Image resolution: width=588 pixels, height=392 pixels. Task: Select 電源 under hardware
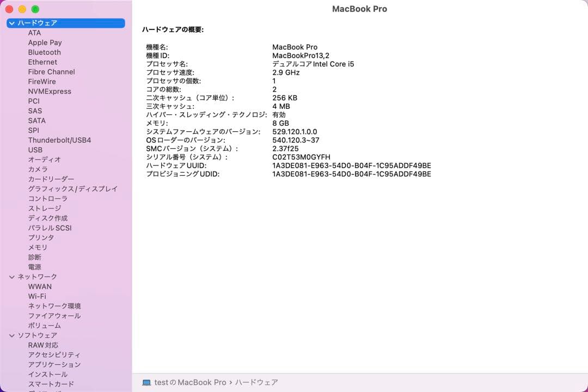[34, 267]
